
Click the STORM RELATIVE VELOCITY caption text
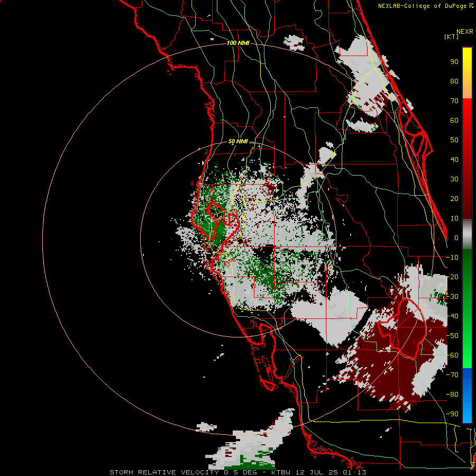coord(164,472)
